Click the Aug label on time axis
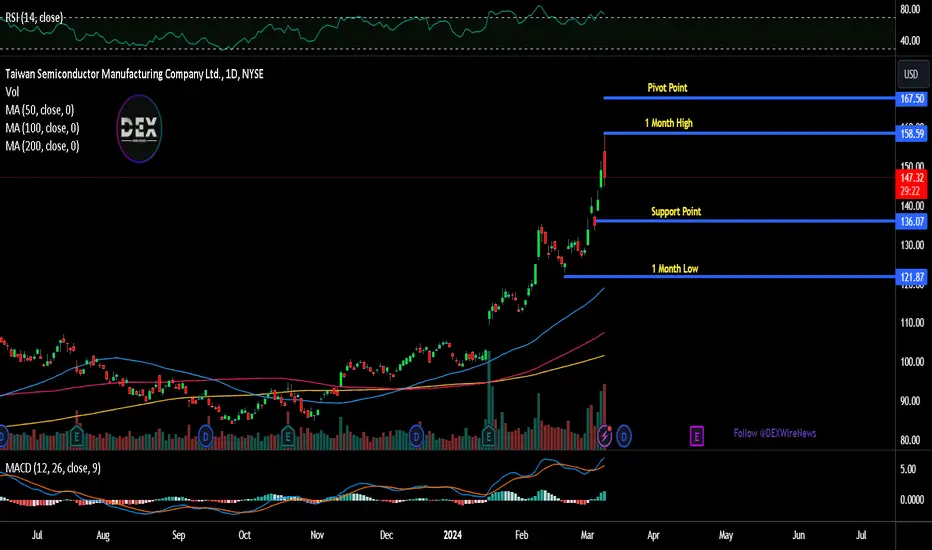932x550 pixels. click(x=103, y=535)
